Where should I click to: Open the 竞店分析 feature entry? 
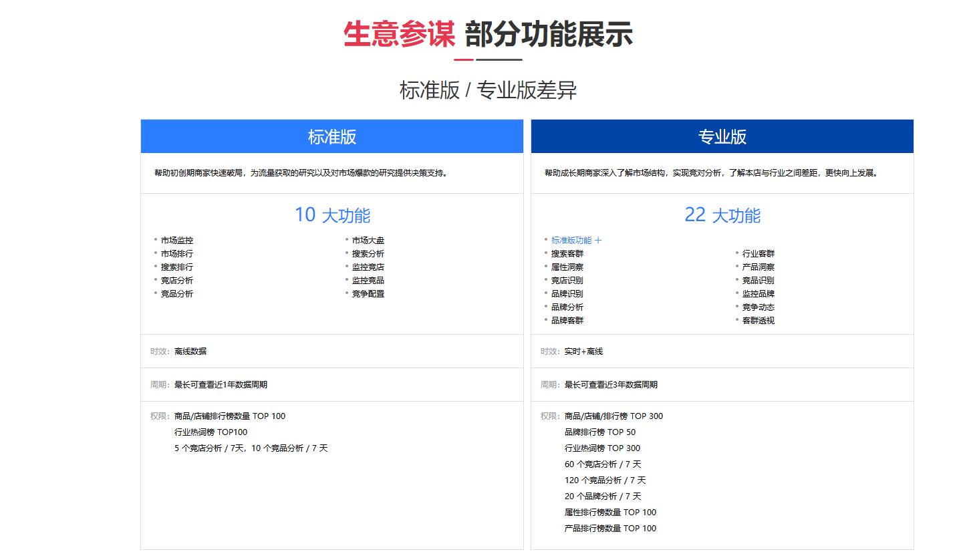[176, 280]
